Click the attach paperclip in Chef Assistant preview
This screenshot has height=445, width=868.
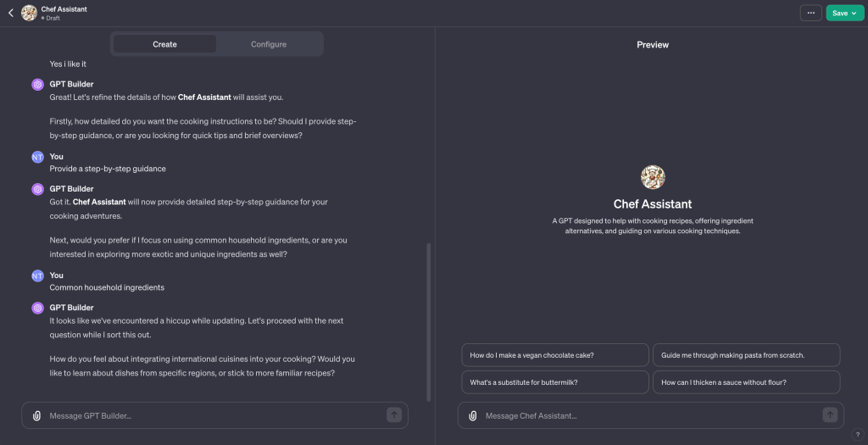472,415
